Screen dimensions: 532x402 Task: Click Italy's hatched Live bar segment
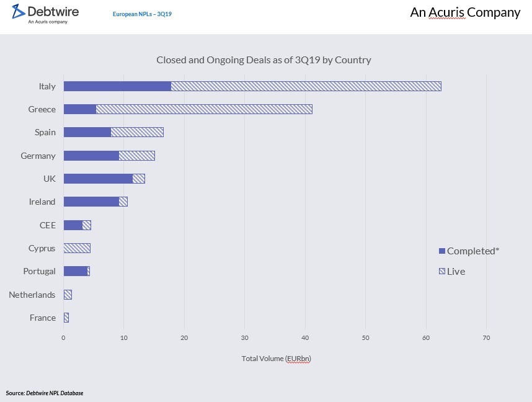point(306,86)
